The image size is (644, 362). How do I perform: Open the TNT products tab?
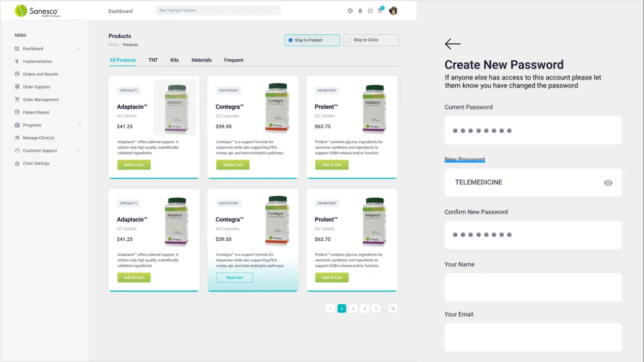153,60
